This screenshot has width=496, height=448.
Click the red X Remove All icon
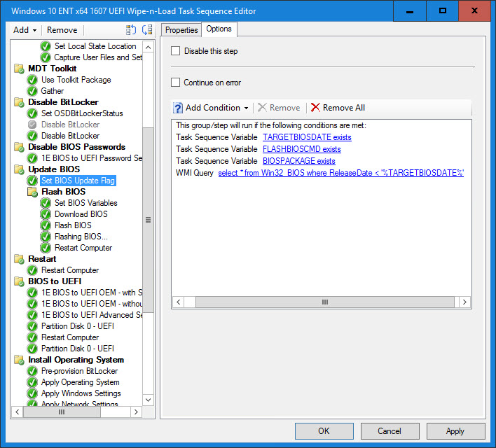point(315,108)
